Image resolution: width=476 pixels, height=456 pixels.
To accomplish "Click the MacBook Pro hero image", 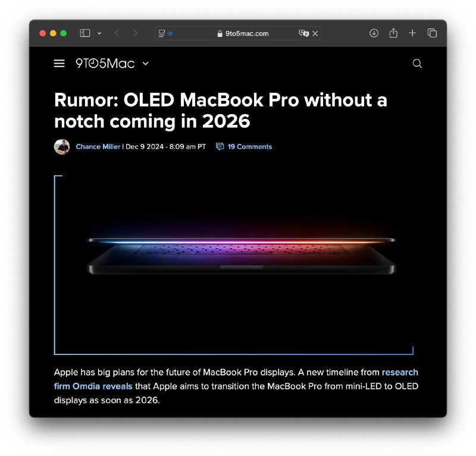I will [x=234, y=265].
